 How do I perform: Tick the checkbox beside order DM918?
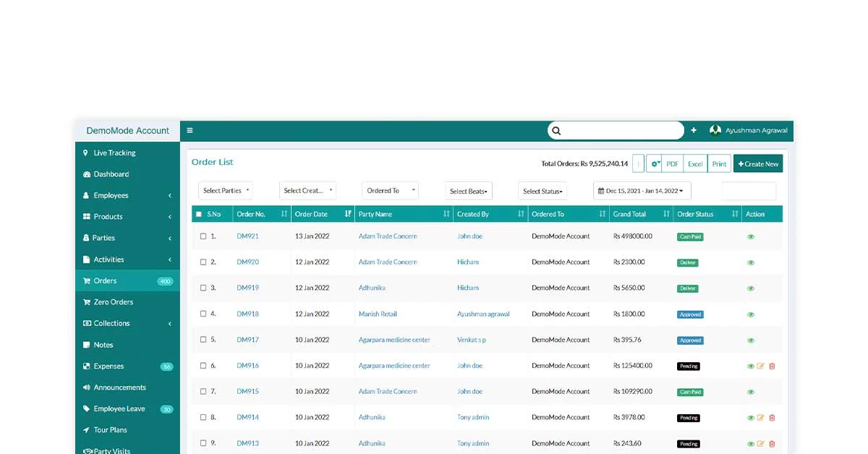coord(203,314)
